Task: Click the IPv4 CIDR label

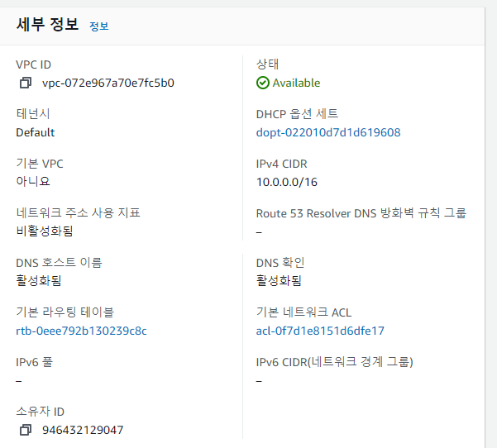Action: 281,164
